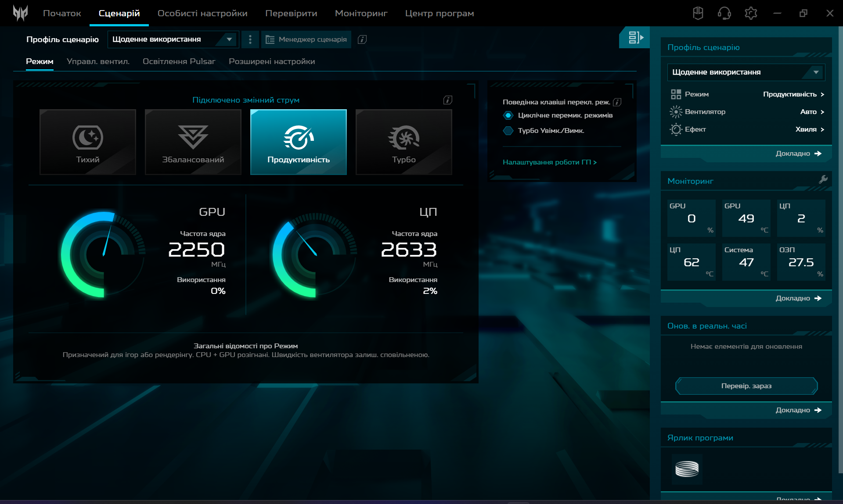Select the Збалансований (Balanced) mode tile
The height and width of the screenshot is (504, 843).
click(x=193, y=142)
